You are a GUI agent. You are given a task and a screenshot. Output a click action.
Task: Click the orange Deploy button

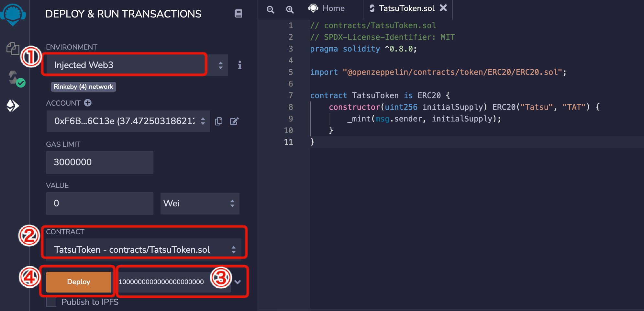click(79, 282)
